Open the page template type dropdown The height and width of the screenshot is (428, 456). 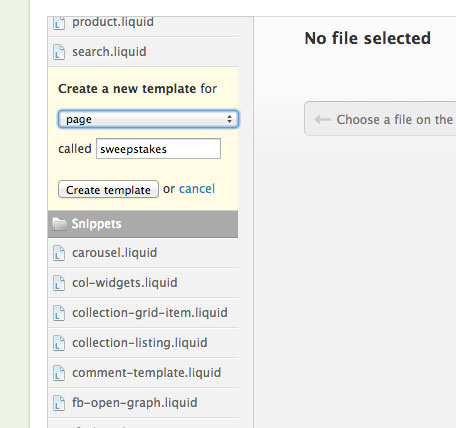pyautogui.click(x=148, y=119)
